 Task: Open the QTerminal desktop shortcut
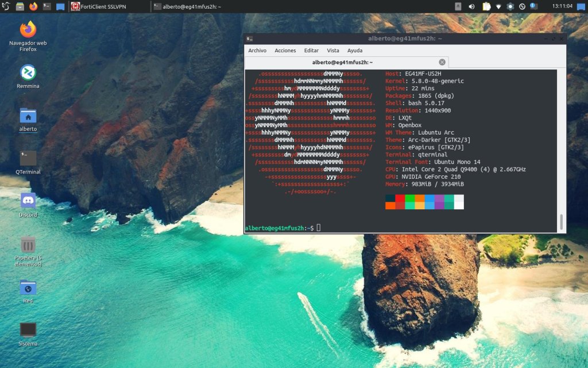pos(28,158)
